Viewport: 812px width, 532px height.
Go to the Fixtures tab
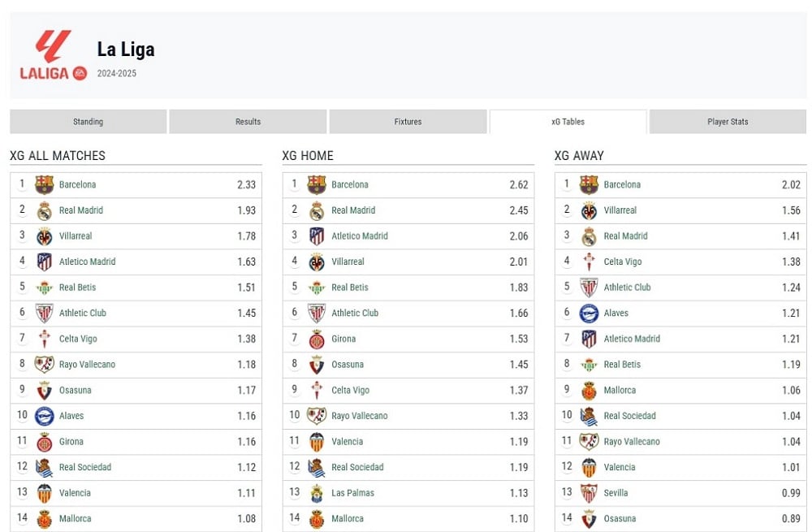pyautogui.click(x=408, y=122)
